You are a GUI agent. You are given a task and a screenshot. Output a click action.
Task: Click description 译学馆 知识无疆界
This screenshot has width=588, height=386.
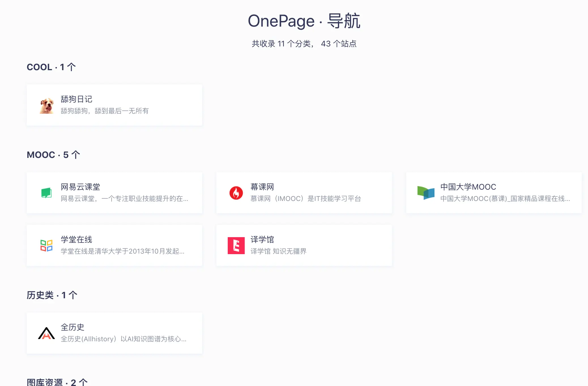278,251
